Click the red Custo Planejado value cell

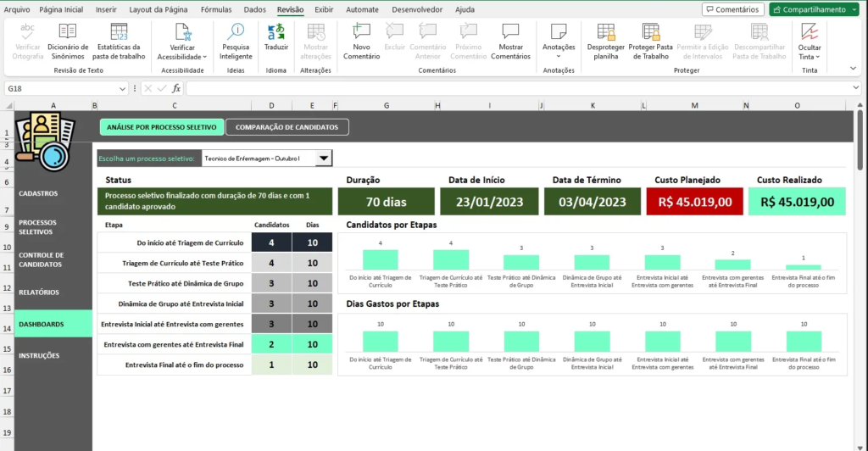tap(694, 203)
